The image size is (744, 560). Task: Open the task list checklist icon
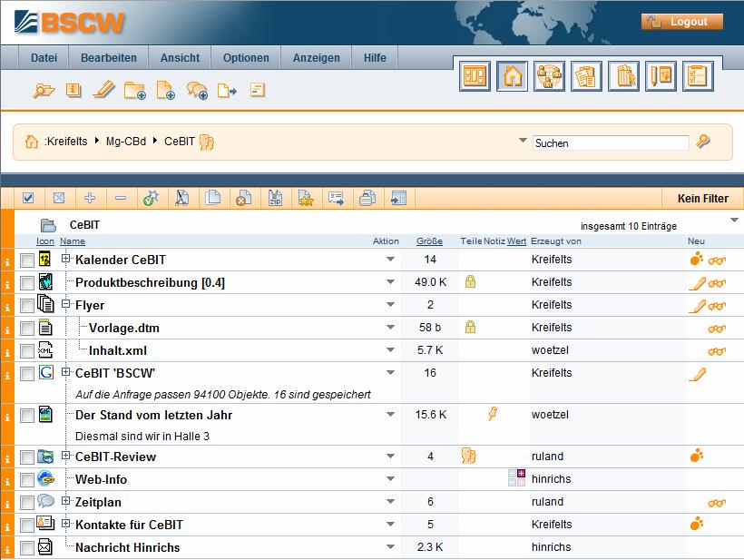[698, 76]
